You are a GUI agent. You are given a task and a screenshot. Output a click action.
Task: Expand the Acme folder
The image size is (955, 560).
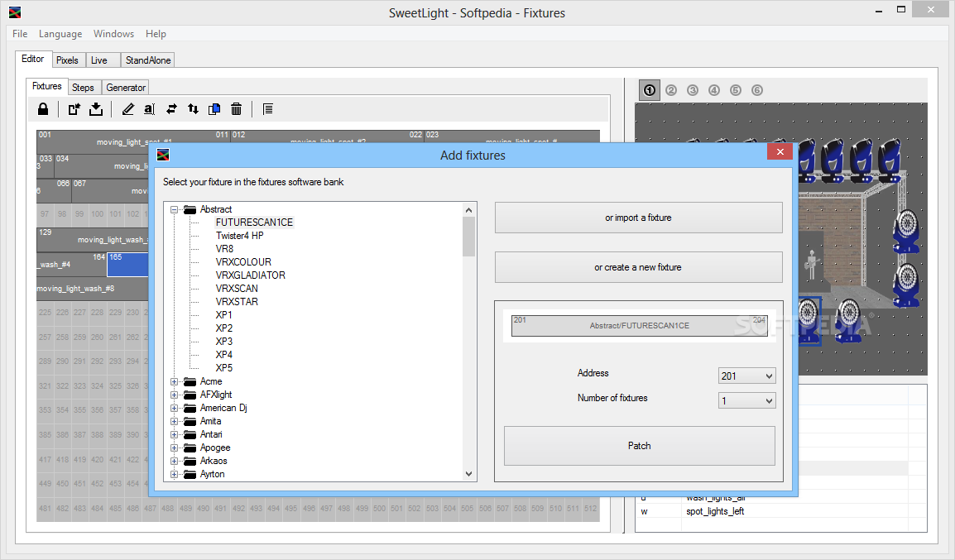pyautogui.click(x=174, y=381)
